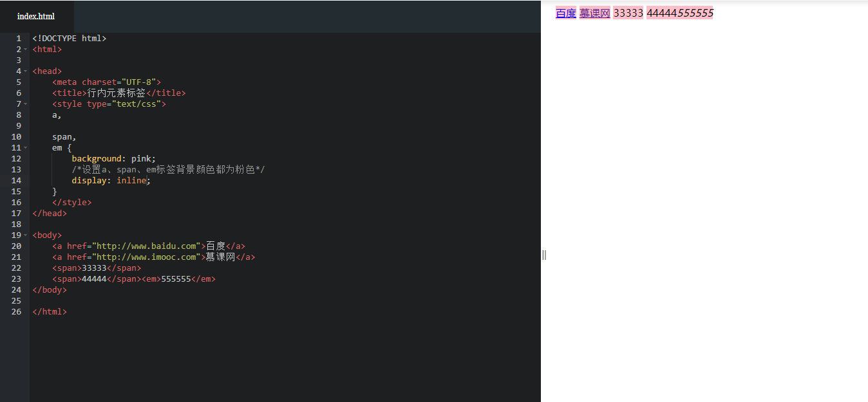
Task: Click the editor-preview splitter handle
Action: tap(544, 255)
